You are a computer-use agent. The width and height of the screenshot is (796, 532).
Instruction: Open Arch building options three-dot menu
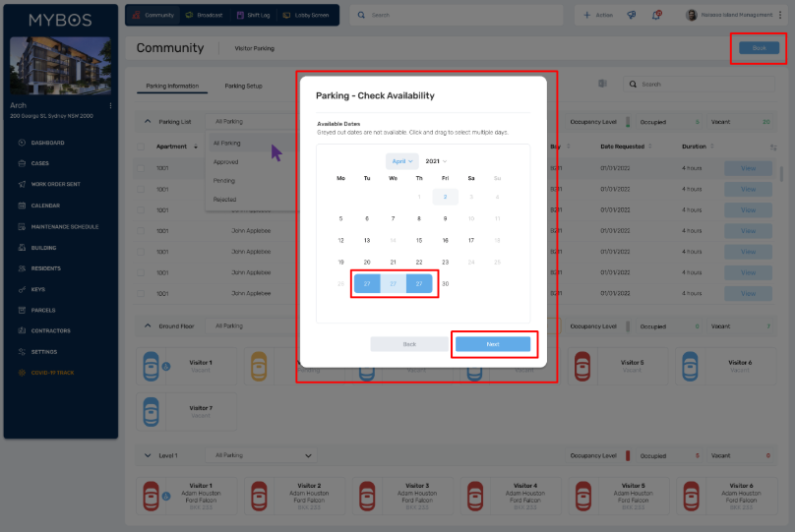(x=111, y=105)
